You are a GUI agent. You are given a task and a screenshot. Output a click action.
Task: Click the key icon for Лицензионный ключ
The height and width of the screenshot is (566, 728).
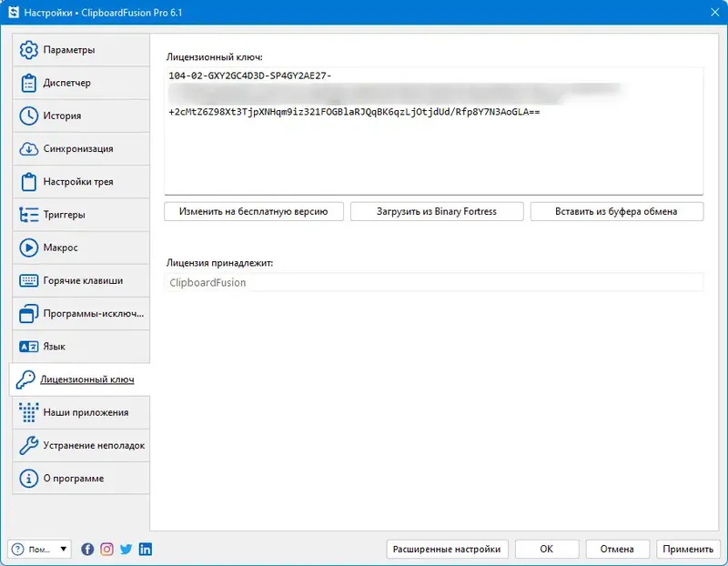25,379
